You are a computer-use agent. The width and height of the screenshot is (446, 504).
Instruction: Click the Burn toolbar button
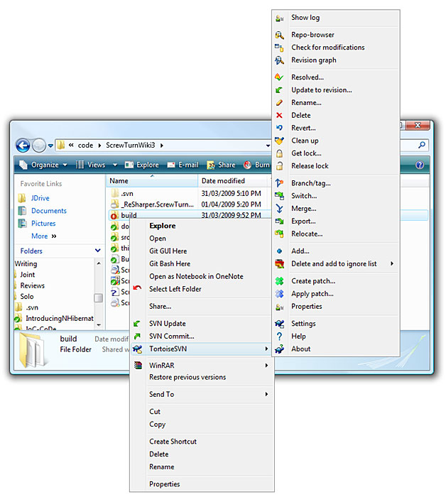tap(256, 165)
